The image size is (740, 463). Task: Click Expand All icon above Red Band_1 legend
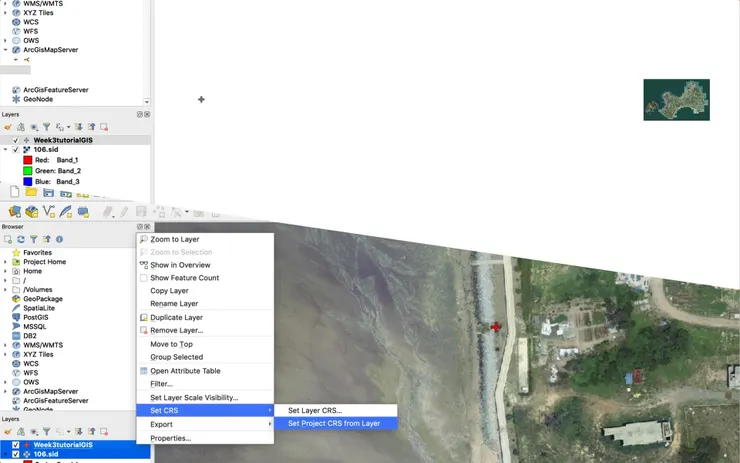pos(78,126)
